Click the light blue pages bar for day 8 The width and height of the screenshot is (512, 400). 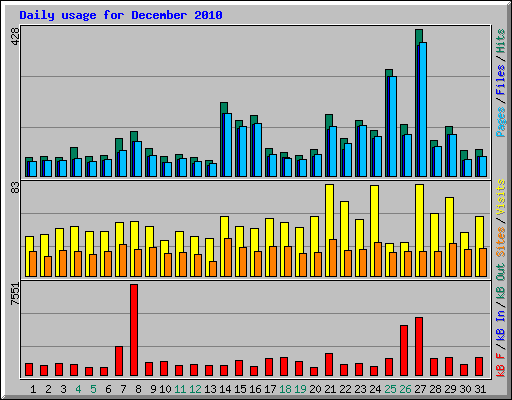click(138, 159)
